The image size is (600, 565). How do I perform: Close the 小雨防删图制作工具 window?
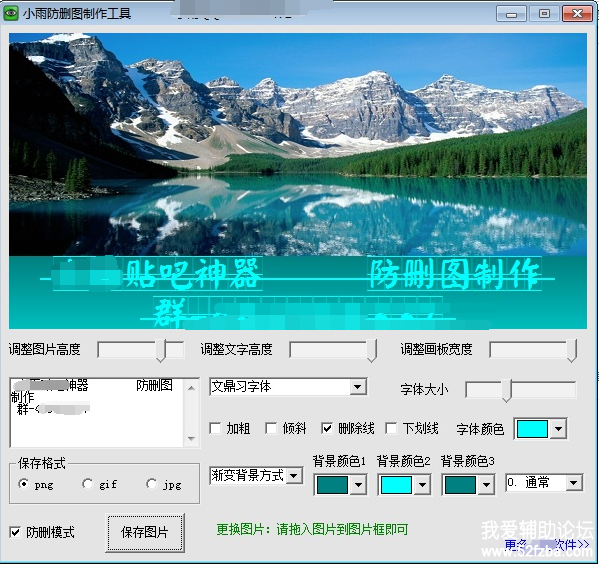tap(577, 14)
